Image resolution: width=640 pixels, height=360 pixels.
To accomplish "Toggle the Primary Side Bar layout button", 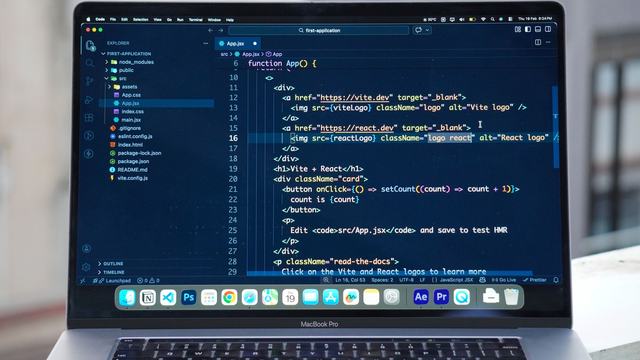I will 528,29.
